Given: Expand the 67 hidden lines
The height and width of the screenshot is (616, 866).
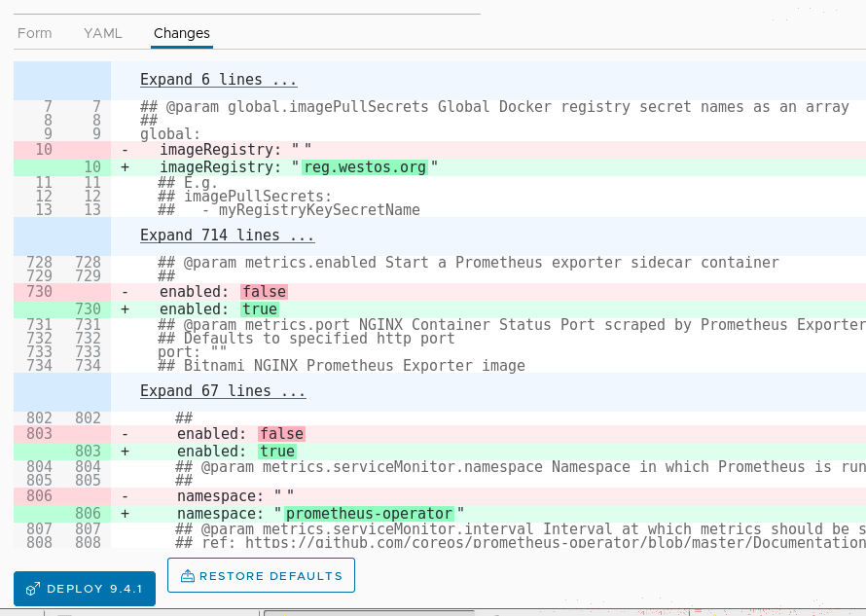Looking at the screenshot, I should [x=223, y=391].
